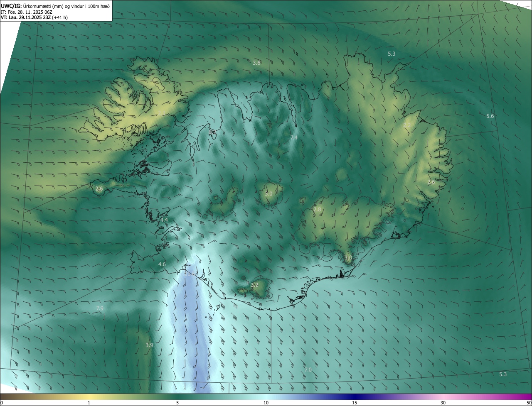Click the 15 tick on the color scale
Image resolution: width=532 pixels, height=406 pixels.
[355, 403]
